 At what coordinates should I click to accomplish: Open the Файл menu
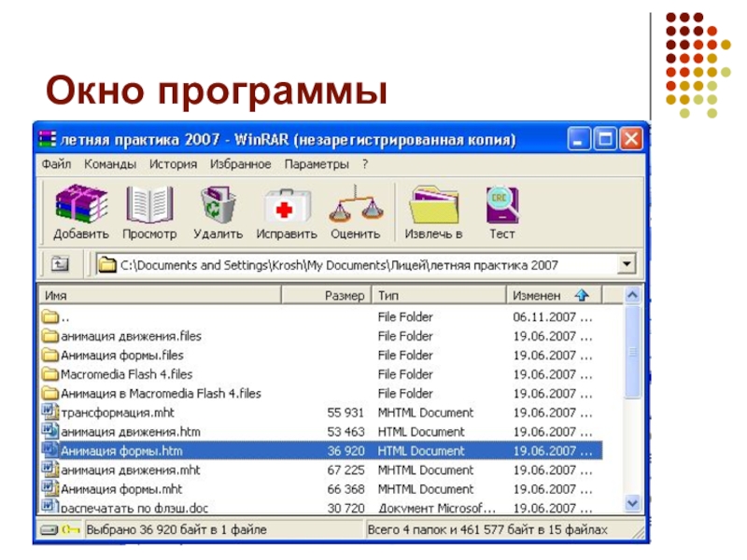coord(56,164)
